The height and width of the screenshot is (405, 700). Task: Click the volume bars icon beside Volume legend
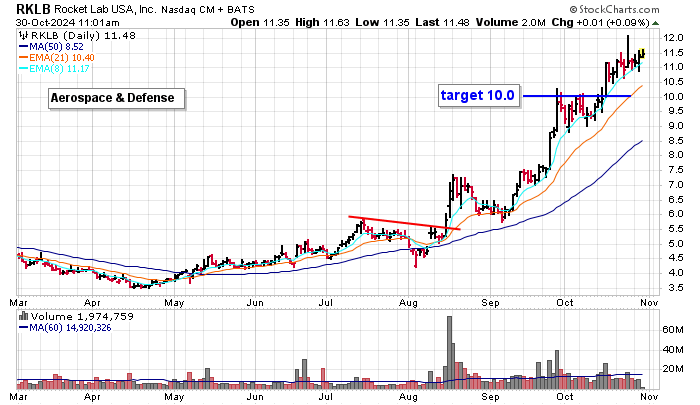tap(24, 316)
